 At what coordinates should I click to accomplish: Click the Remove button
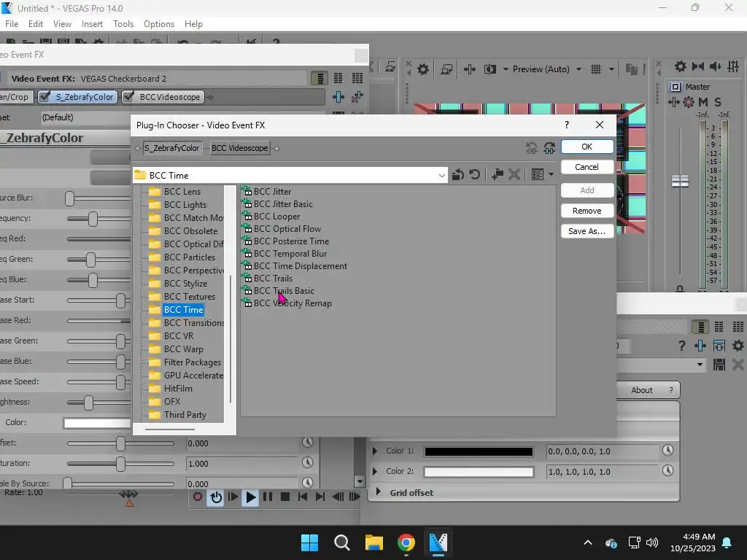coord(587,211)
